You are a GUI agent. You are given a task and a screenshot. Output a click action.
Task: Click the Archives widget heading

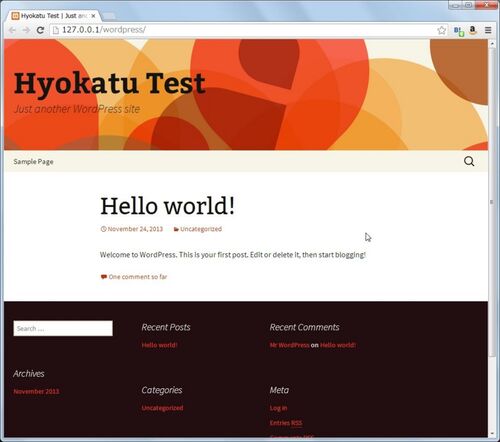[29, 374]
